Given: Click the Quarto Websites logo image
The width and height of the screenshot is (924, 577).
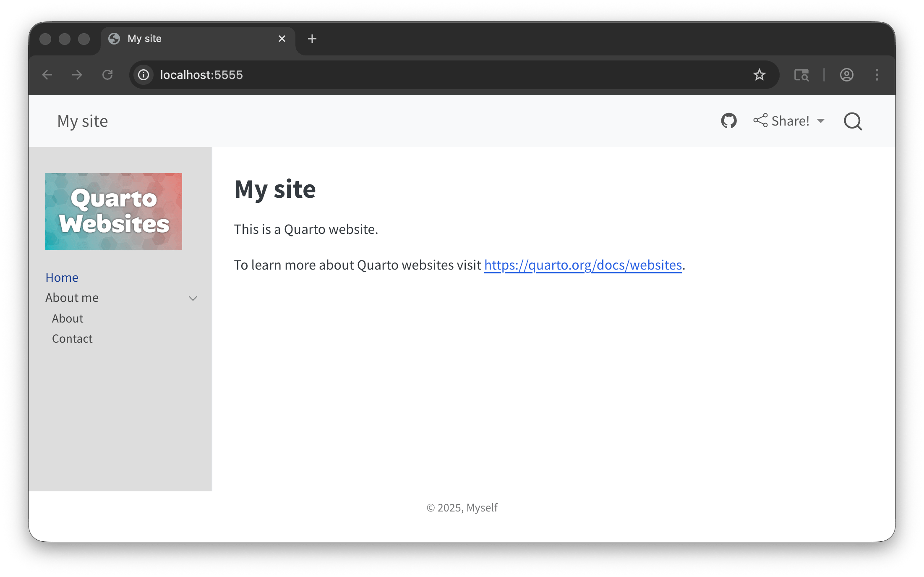Looking at the screenshot, I should [x=114, y=212].
